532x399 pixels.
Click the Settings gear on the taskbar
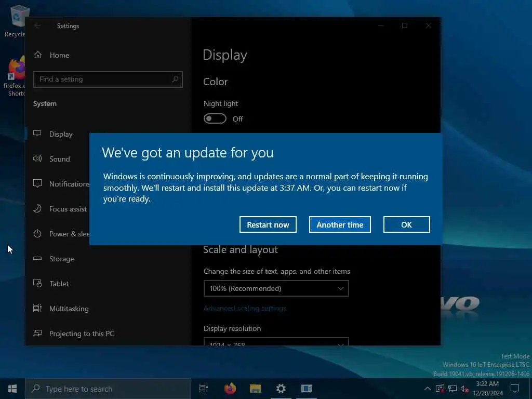[281, 389]
